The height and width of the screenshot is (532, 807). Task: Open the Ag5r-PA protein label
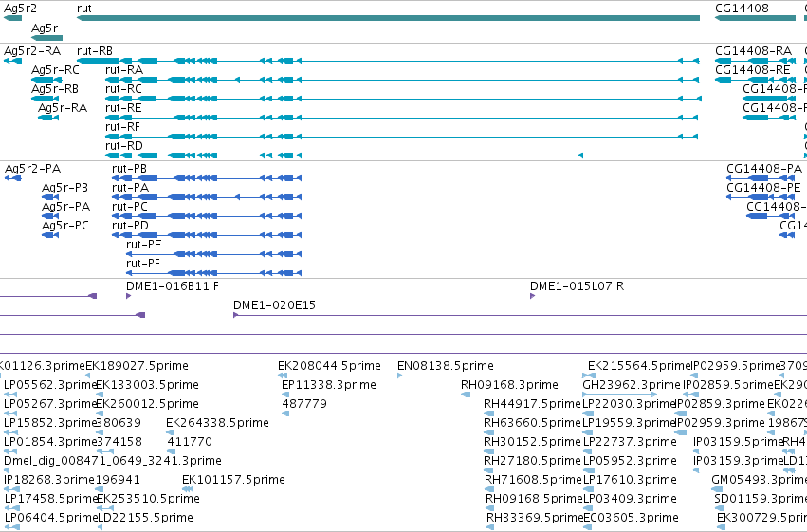click(65, 208)
